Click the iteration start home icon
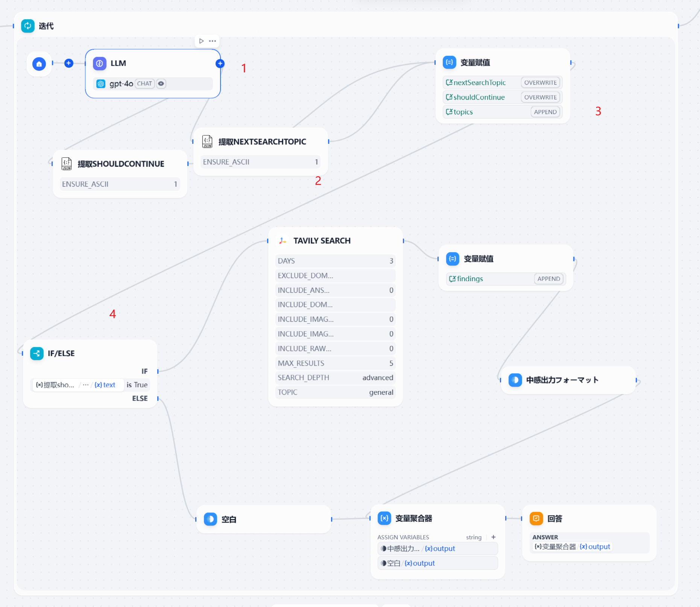 (39, 64)
